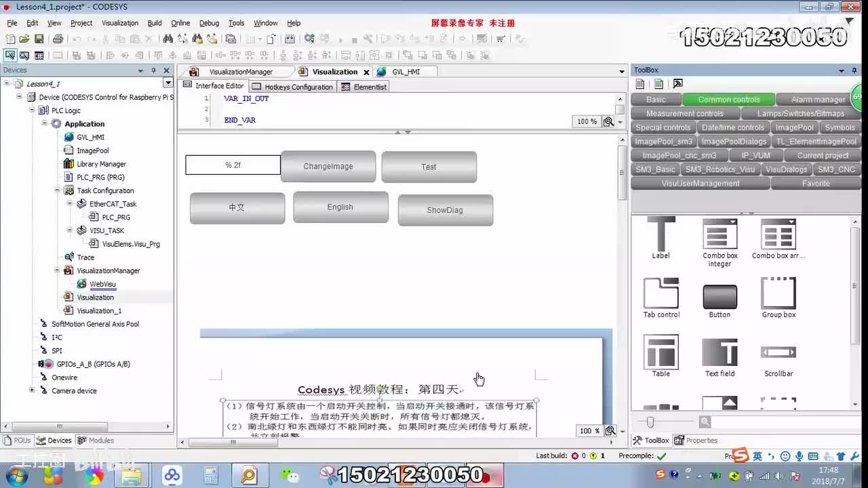Click the zoom magnifier at canvas bottom
Viewport: 868px width, 488px height.
610,431
